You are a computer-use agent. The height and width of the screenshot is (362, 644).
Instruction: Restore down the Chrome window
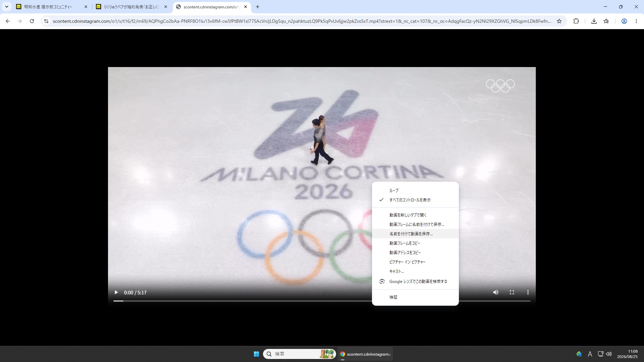[621, 7]
